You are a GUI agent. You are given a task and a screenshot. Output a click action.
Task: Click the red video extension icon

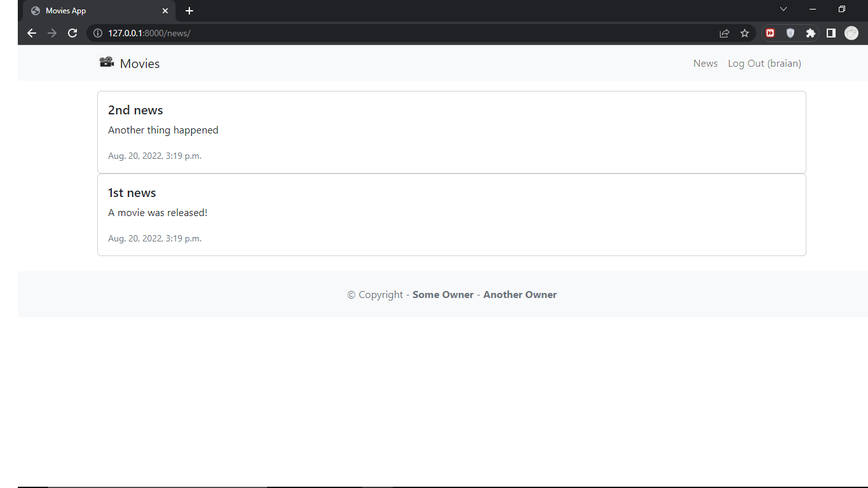tap(770, 33)
